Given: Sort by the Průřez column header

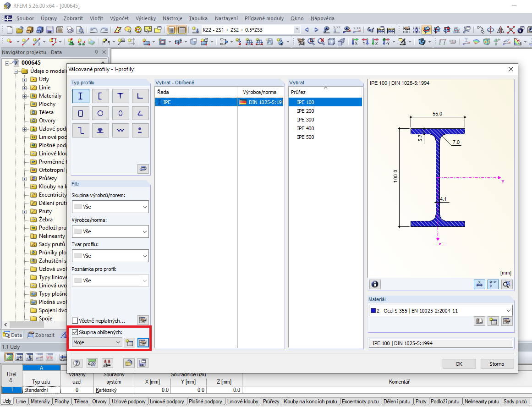Looking at the screenshot, I should pyautogui.click(x=325, y=92).
